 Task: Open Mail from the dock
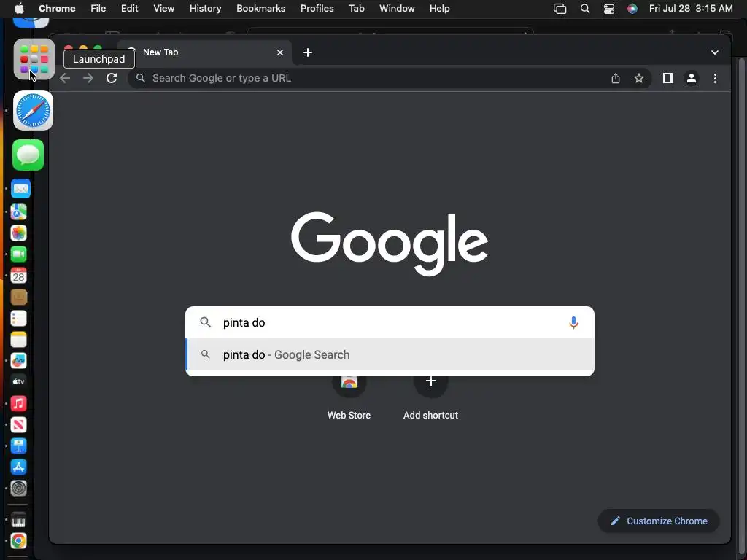click(20, 189)
